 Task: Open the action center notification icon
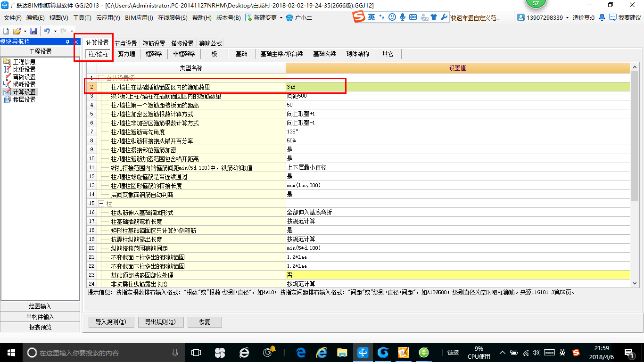[x=629, y=352]
